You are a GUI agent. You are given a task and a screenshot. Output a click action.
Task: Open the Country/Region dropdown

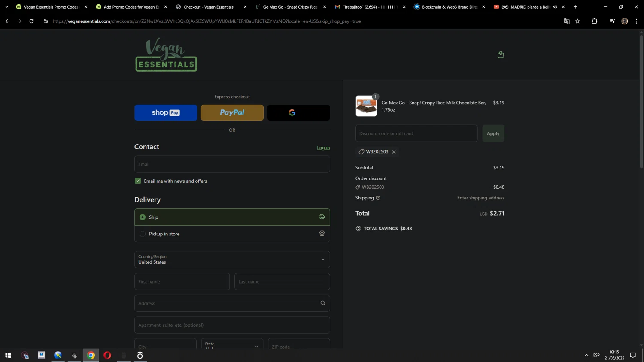pos(232,259)
